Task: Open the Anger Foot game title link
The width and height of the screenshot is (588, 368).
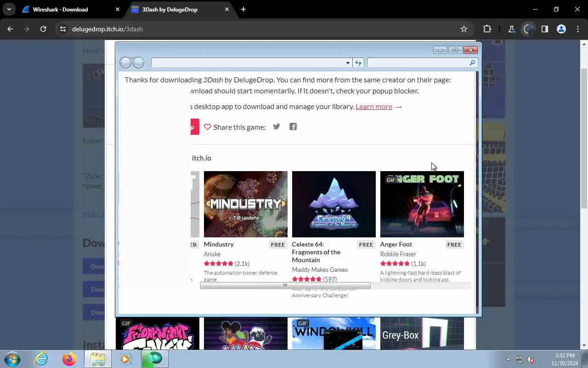Action: 396,244
